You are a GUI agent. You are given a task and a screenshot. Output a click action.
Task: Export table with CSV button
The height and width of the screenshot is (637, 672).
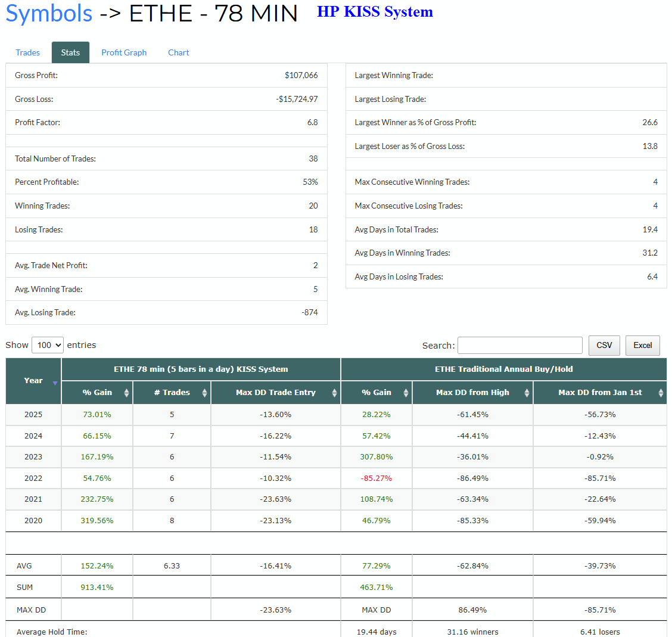pos(604,345)
